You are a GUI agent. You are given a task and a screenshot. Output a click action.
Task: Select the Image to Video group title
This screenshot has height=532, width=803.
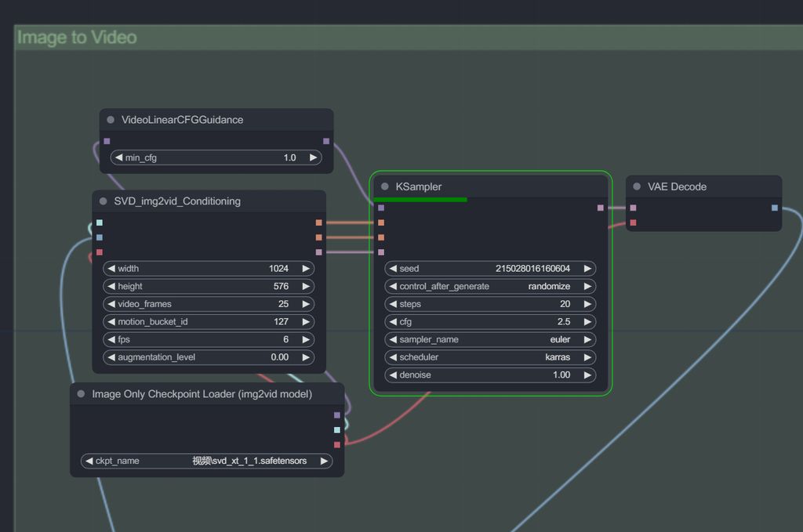(x=77, y=38)
